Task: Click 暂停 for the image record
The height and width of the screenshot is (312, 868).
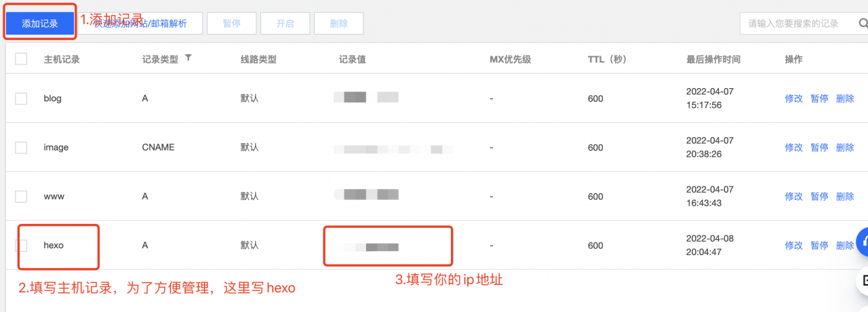Action: (819, 147)
